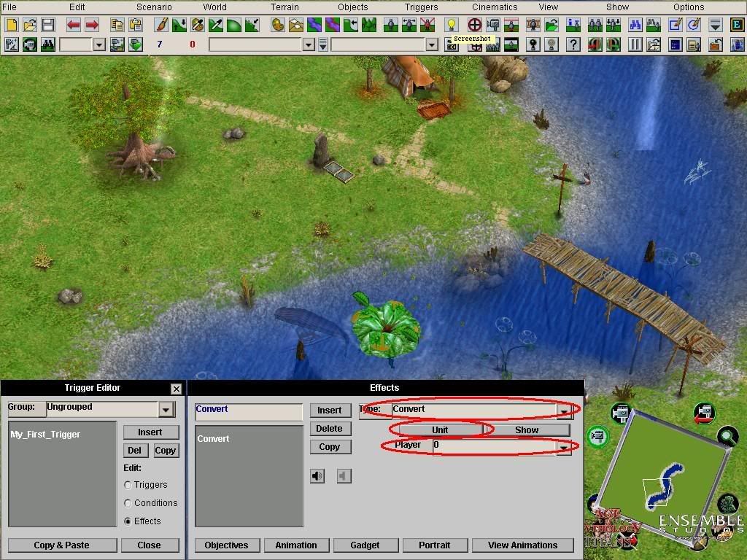Select the Conditions radio button

point(128,503)
